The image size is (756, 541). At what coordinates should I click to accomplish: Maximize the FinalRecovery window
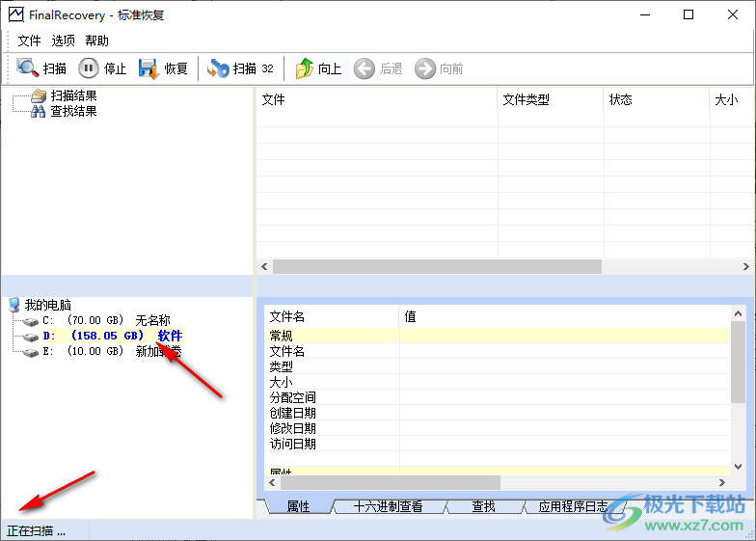(x=688, y=15)
